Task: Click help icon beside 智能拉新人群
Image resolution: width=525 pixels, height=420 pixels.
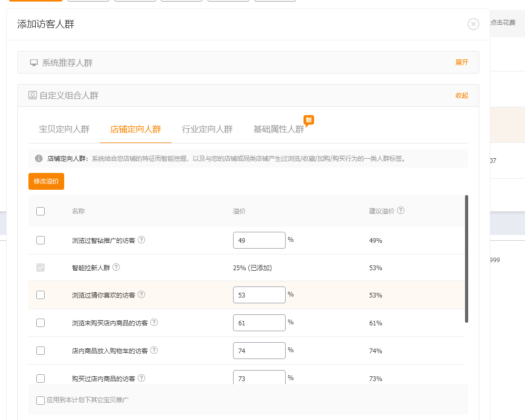Action: pos(116,268)
